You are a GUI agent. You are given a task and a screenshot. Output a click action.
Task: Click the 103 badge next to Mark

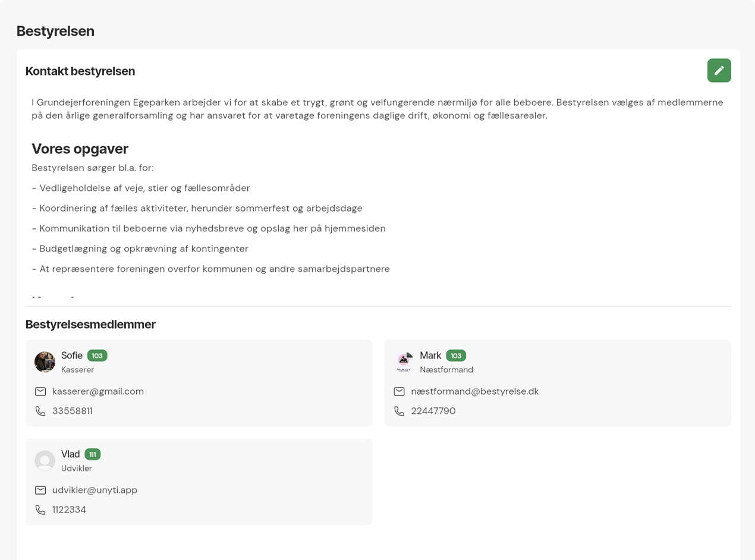pyautogui.click(x=456, y=355)
